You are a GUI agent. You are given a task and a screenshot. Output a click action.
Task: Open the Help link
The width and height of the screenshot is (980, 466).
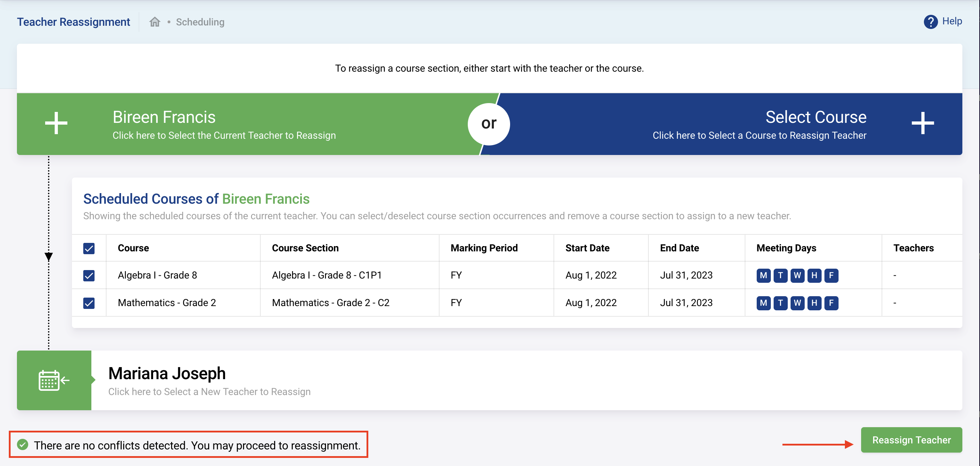coord(952,21)
